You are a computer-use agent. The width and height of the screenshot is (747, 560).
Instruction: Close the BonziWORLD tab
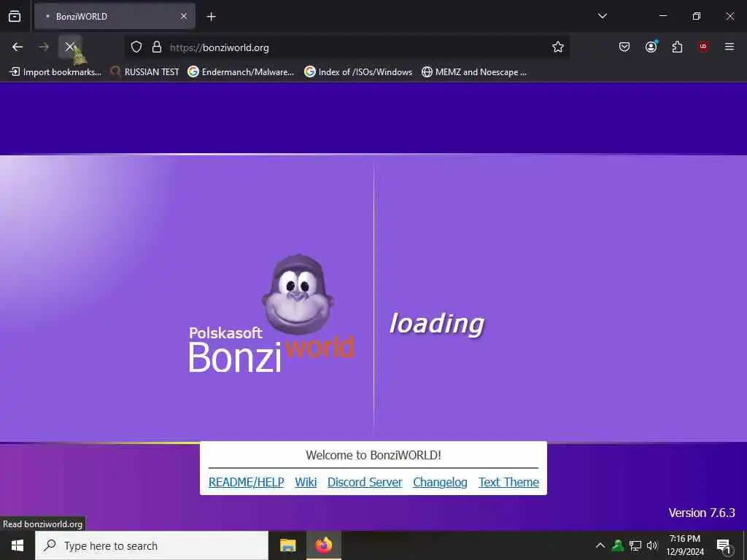[183, 16]
